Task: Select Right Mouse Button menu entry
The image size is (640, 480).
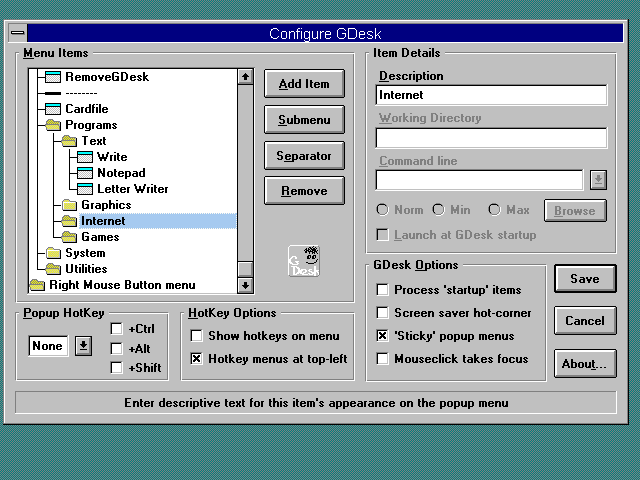Action: (122, 285)
